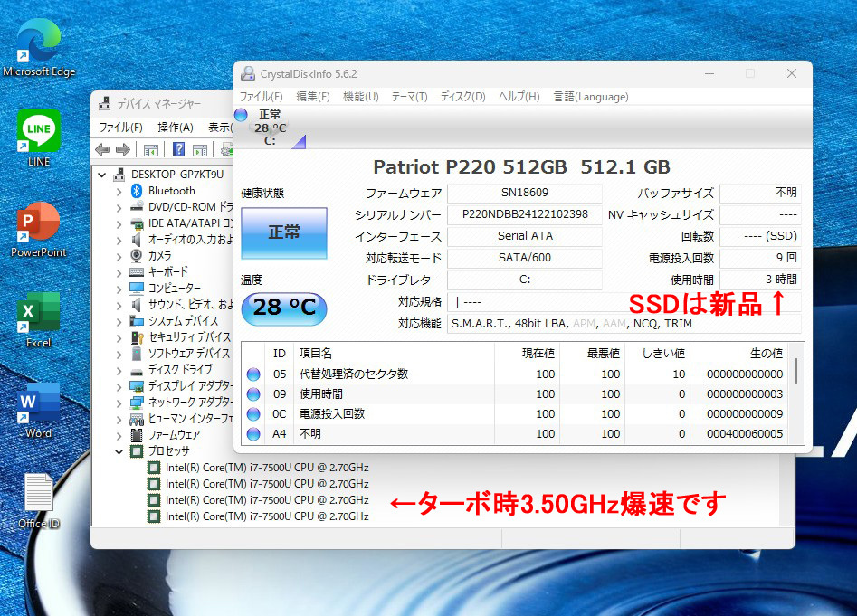Open the Office ID text file
Screen dimensions: 857x616
38,501
